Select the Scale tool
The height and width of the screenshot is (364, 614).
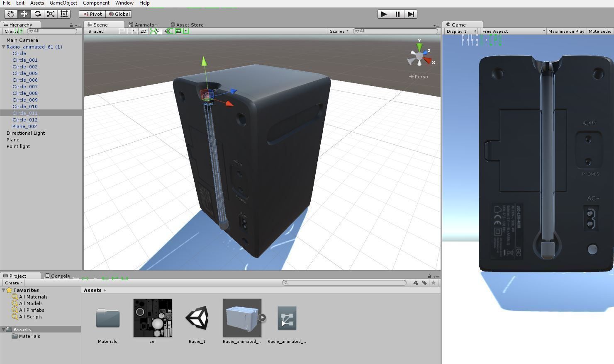[x=51, y=14]
